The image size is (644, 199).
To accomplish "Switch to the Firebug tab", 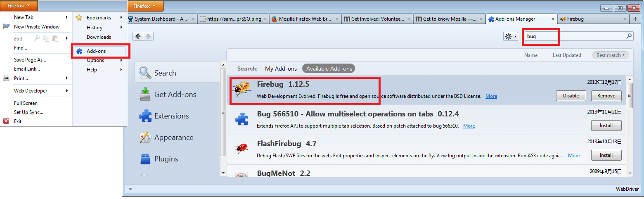I will (x=592, y=19).
